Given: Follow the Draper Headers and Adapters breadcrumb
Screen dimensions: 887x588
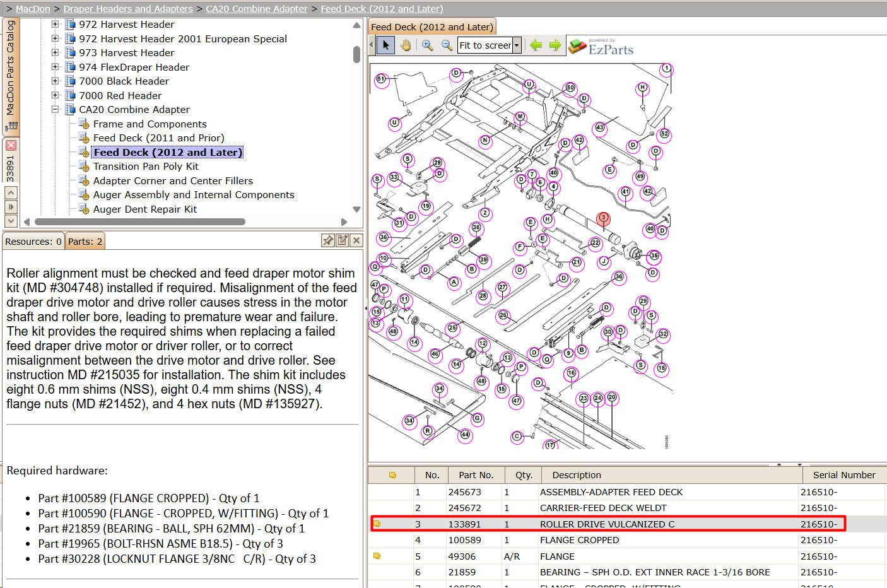Looking at the screenshot, I should tap(128, 9).
